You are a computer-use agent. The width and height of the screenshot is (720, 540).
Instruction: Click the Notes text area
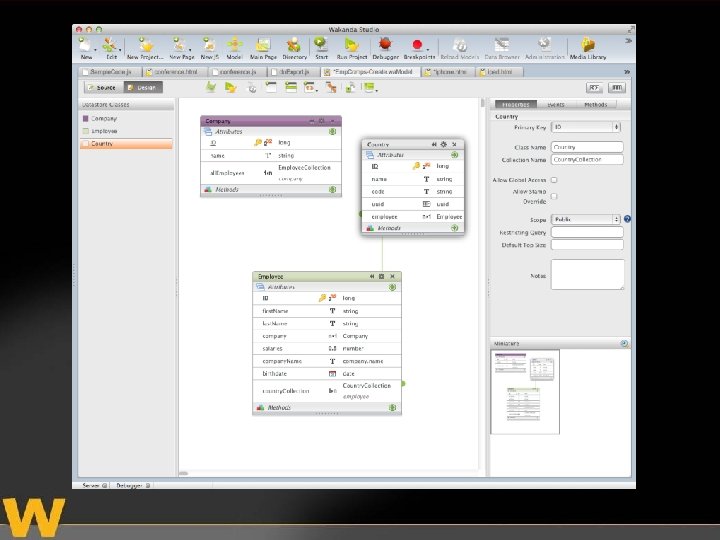[587, 275]
